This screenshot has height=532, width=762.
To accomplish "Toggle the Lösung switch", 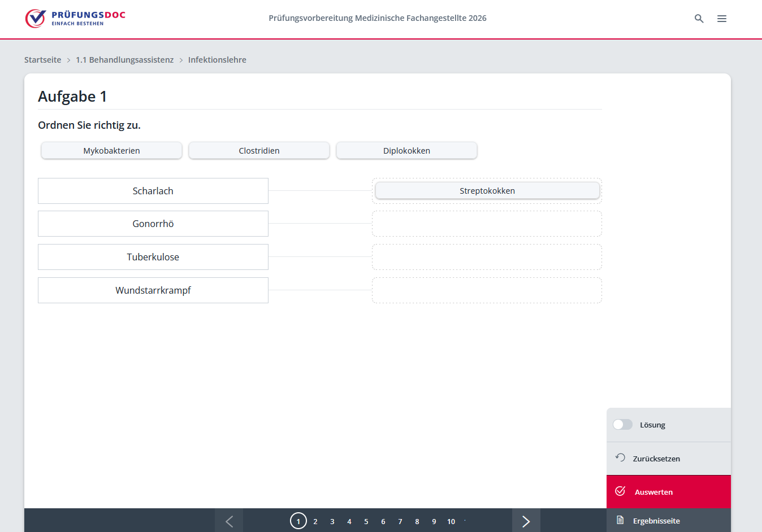I will [x=622, y=425].
